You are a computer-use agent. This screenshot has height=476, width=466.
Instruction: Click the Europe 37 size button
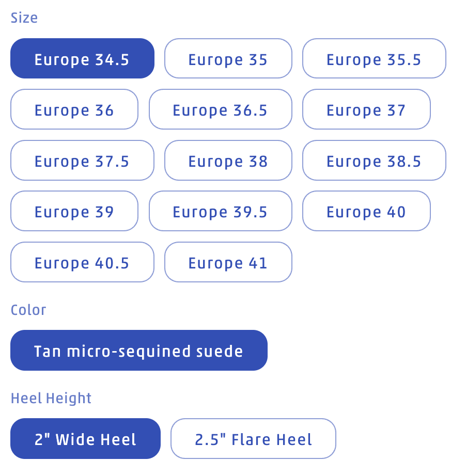[366, 109]
